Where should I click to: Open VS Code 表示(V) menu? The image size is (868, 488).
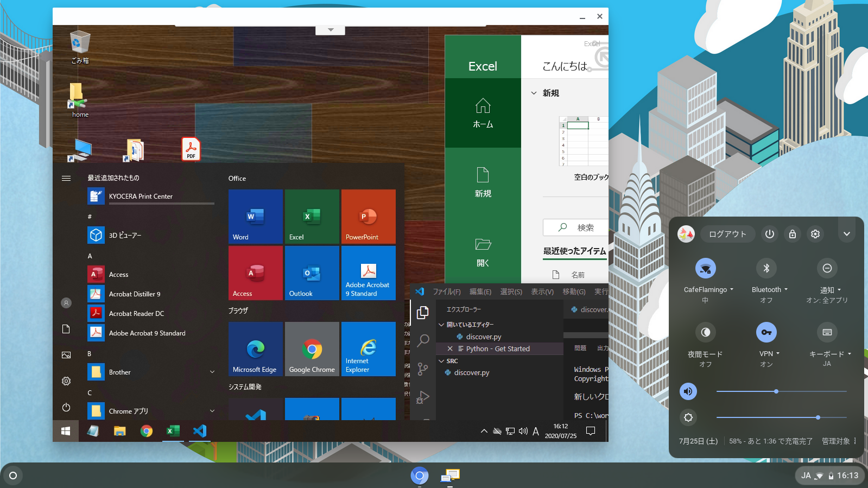[x=542, y=291]
